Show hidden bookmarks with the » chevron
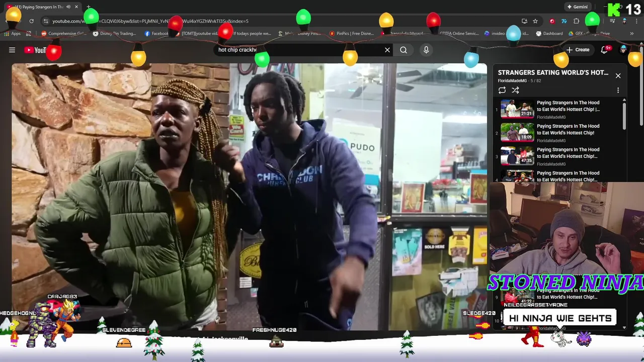 pyautogui.click(x=632, y=34)
